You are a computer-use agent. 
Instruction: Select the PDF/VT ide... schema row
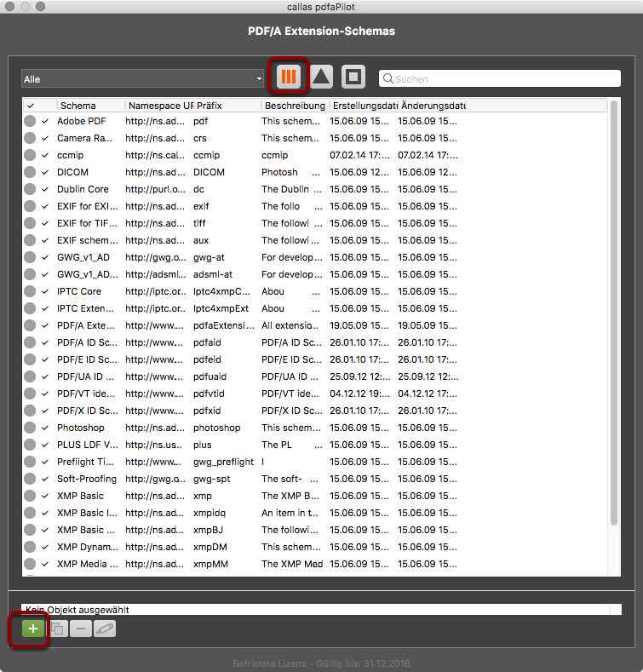click(x=314, y=393)
